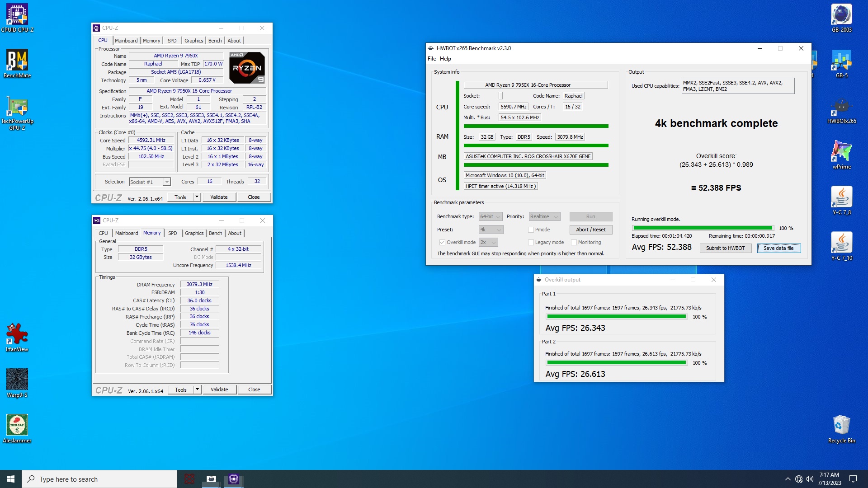The image size is (868, 488).
Task: Click Windows Start button
Action: (11, 479)
